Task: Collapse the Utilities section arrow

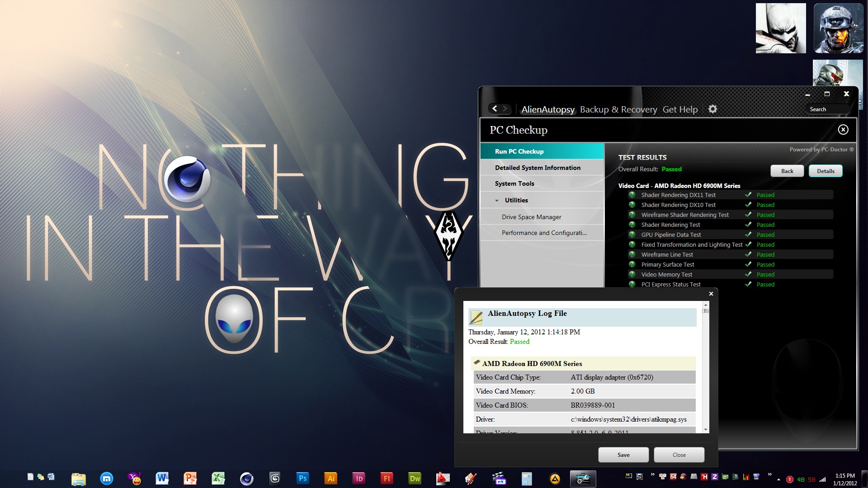Action: click(x=497, y=201)
